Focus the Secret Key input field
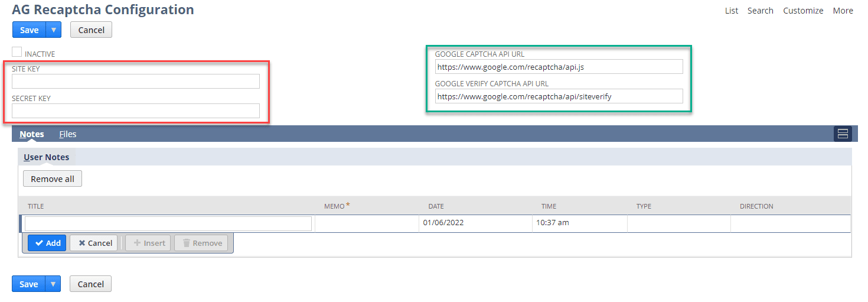This screenshot has height=302, width=868. click(x=136, y=111)
